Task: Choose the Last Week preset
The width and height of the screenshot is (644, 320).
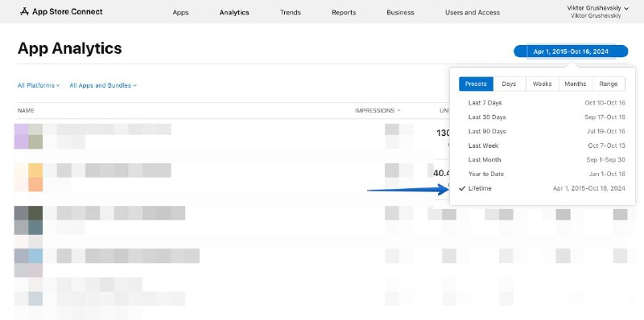Action: tap(547, 146)
